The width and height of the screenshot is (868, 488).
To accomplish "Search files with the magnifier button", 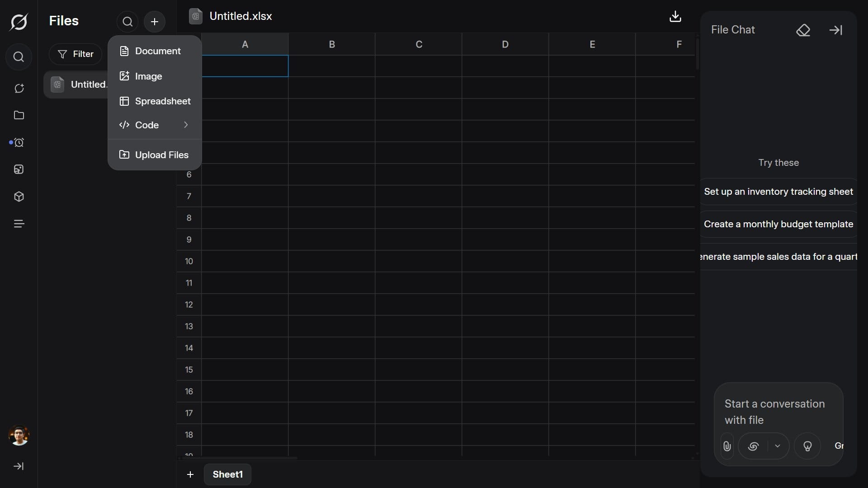I will point(127,22).
